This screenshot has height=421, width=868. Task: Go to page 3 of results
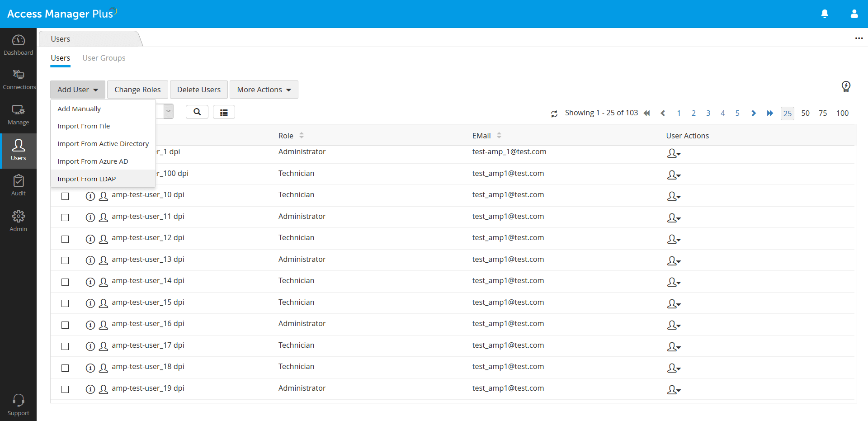coord(708,113)
